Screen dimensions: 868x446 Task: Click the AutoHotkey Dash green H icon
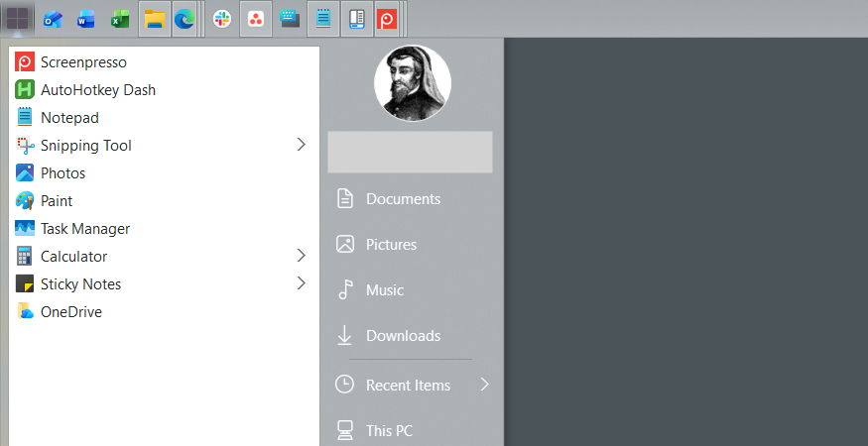[25, 89]
